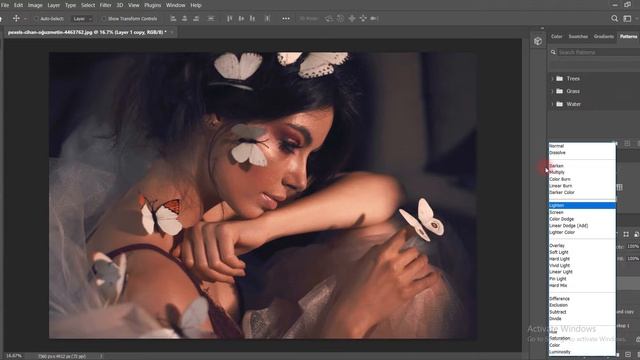Open the Layer menu
Screen dimensions: 640x360
click(53, 5)
